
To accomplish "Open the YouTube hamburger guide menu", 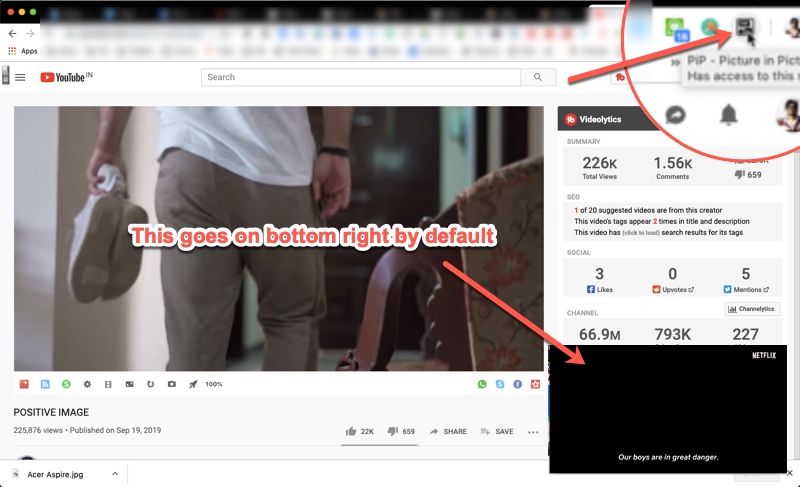I will tap(20, 78).
